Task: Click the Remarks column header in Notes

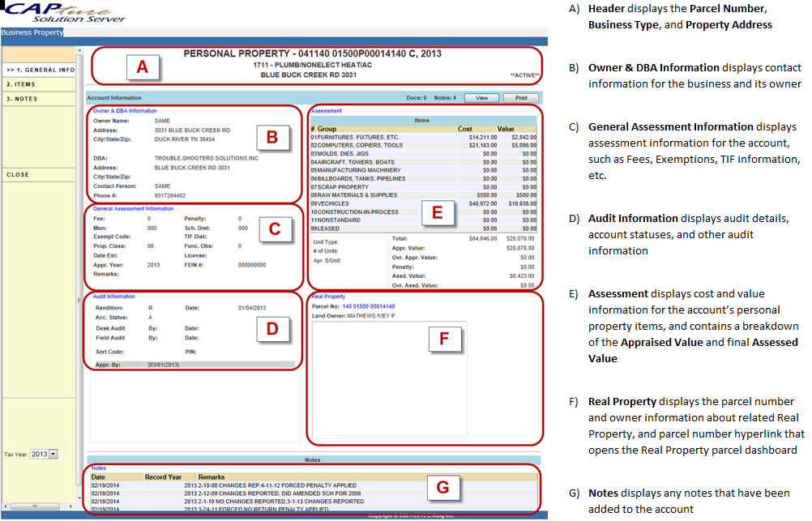Action: coord(212,477)
